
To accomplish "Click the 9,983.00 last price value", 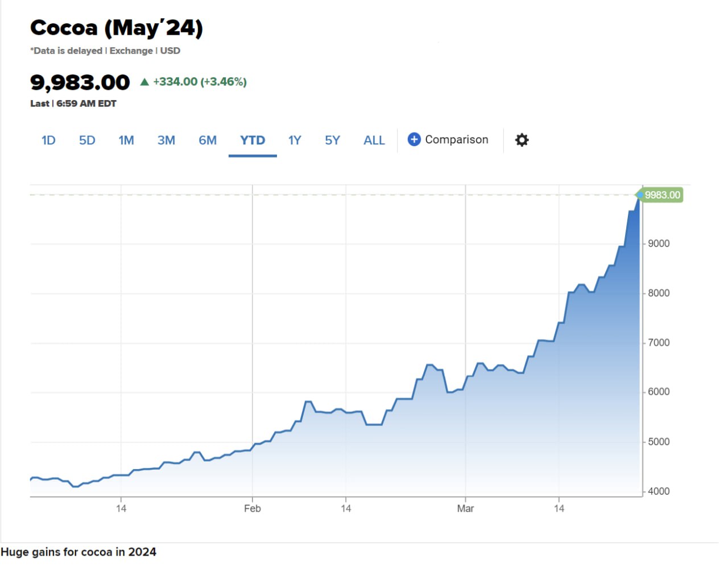I will coord(80,82).
